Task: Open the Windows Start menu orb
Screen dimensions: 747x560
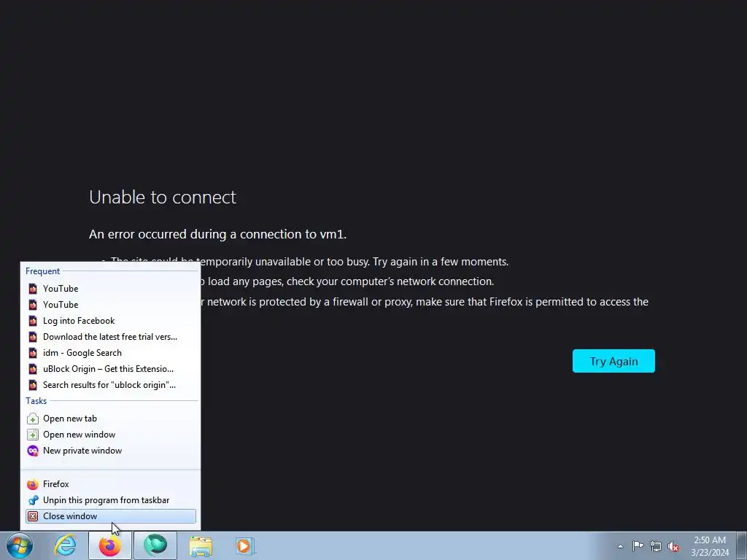Action: 20,545
